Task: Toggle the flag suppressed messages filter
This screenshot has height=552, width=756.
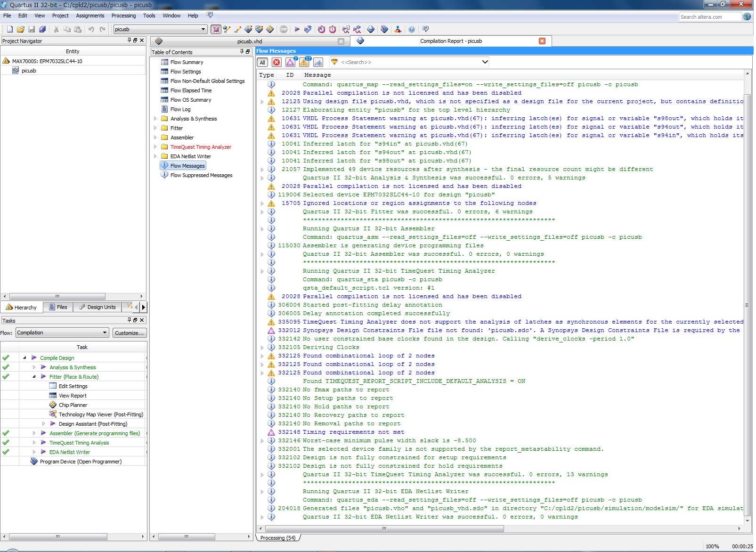Action: (x=318, y=62)
